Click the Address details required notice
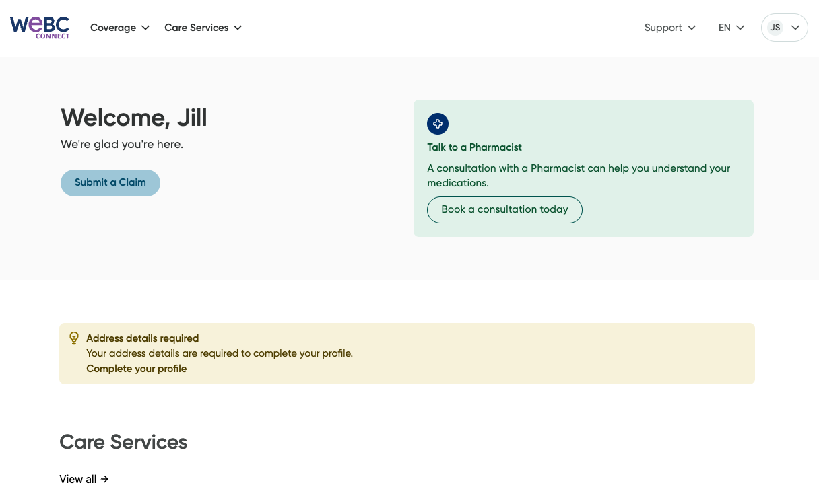 coord(407,353)
